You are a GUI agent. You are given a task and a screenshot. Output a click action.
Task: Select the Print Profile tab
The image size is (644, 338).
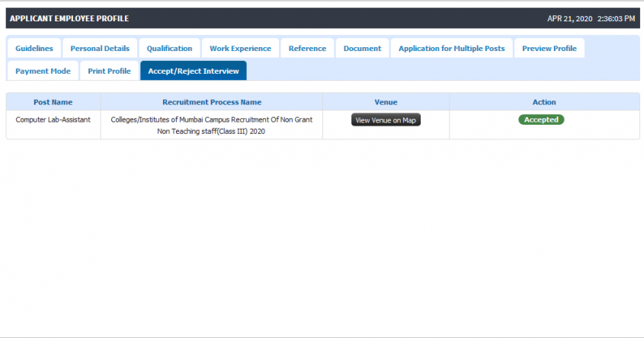coord(109,71)
